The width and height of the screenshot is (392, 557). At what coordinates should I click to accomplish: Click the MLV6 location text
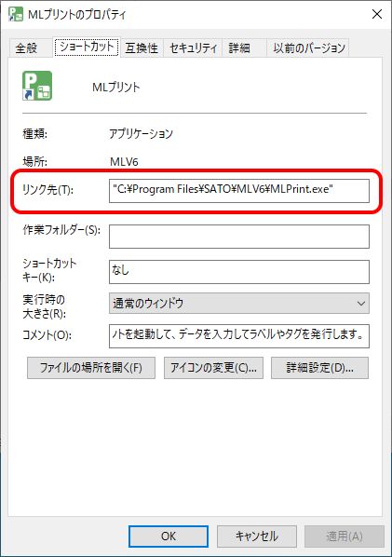tap(124, 162)
